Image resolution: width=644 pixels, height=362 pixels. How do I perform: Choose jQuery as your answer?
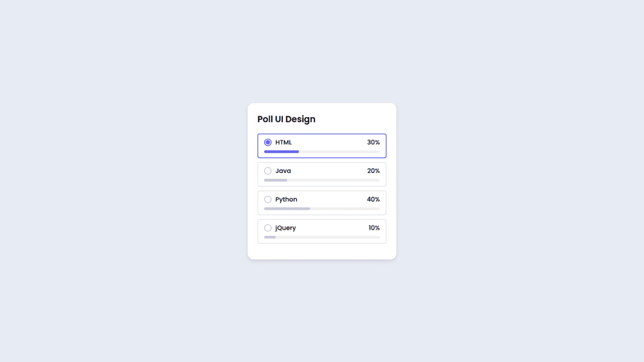coord(322,231)
